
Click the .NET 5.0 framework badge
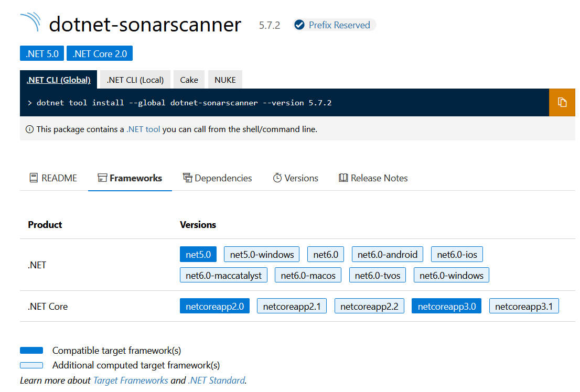(x=42, y=53)
